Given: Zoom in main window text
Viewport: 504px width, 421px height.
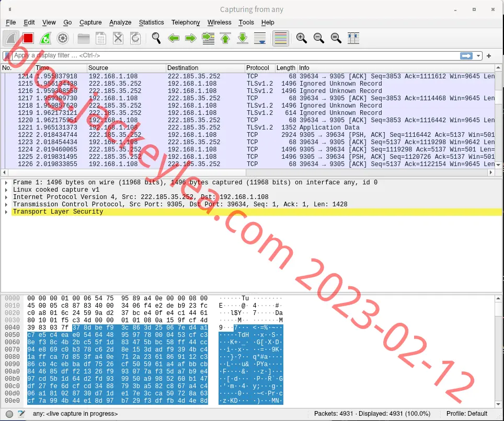Looking at the screenshot, I should 302,39.
